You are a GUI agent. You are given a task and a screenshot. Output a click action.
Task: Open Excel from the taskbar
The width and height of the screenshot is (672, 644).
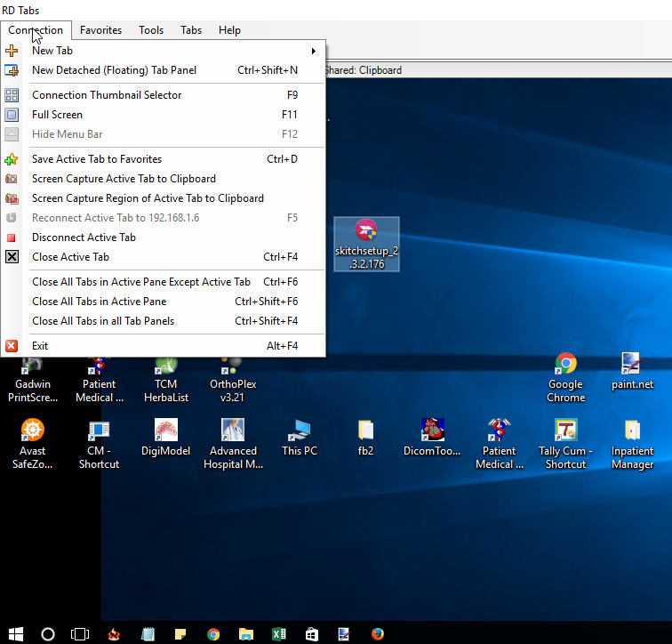[279, 634]
